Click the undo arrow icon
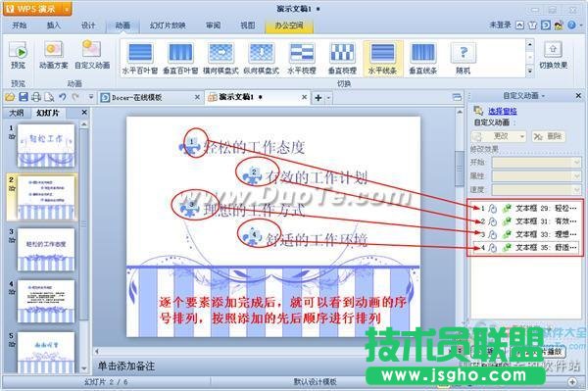 [x=63, y=97]
